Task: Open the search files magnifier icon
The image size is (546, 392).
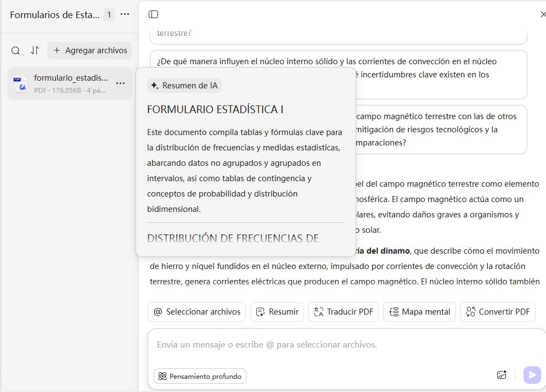Action: click(x=15, y=51)
